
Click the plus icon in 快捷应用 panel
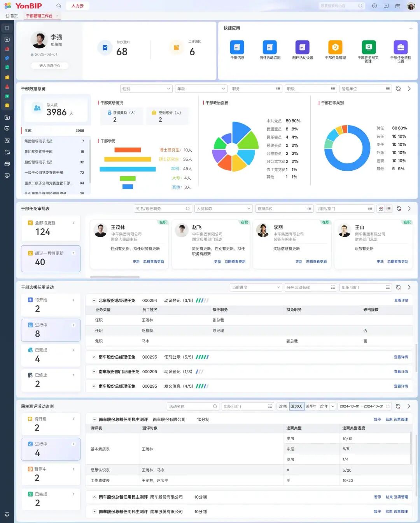click(411, 28)
